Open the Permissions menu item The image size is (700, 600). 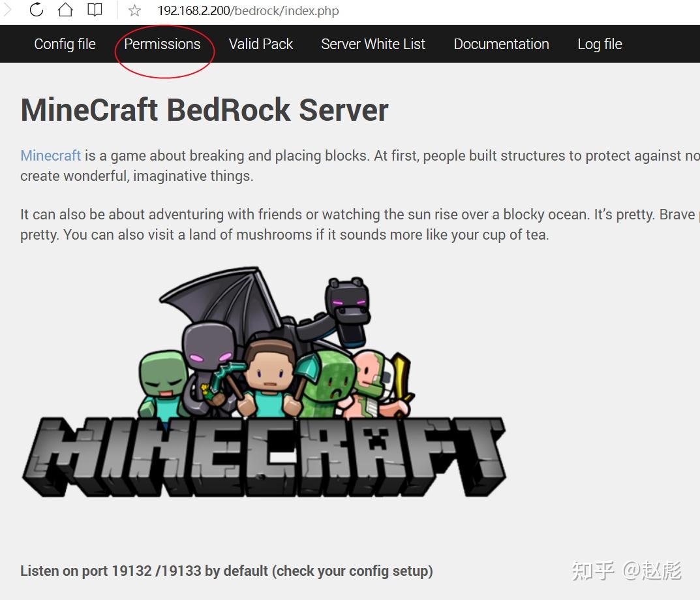pos(162,44)
